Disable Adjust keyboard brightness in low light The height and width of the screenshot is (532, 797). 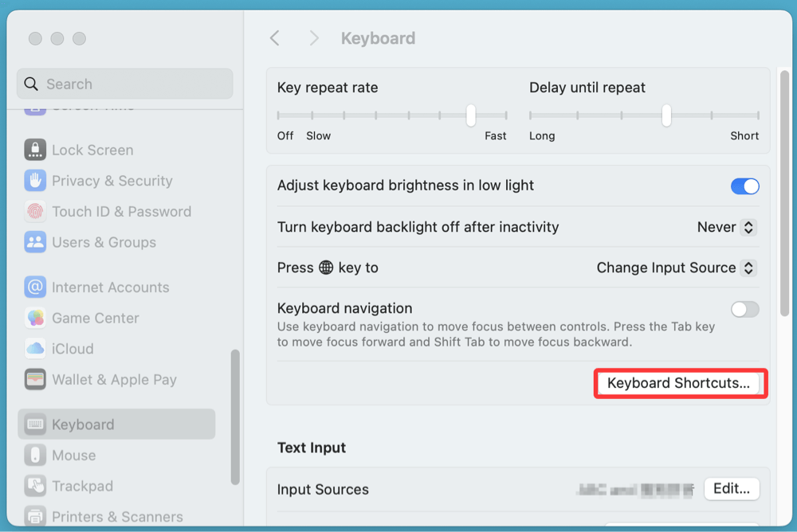[x=744, y=186]
